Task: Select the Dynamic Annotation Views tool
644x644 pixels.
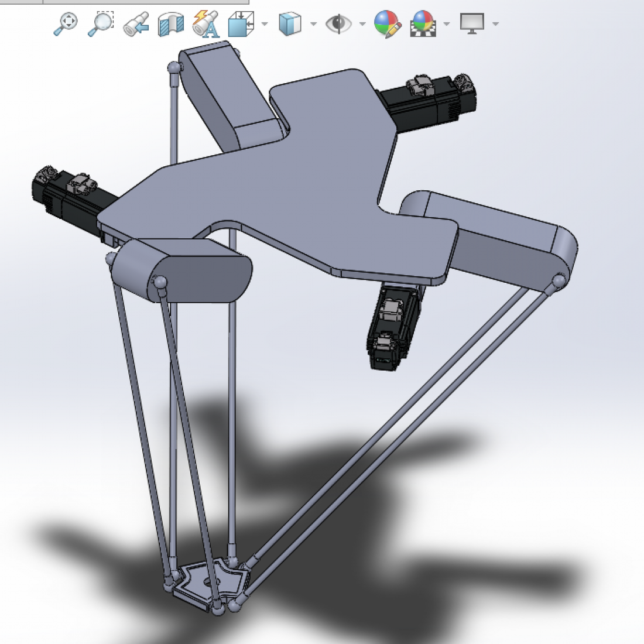Action: [205, 23]
